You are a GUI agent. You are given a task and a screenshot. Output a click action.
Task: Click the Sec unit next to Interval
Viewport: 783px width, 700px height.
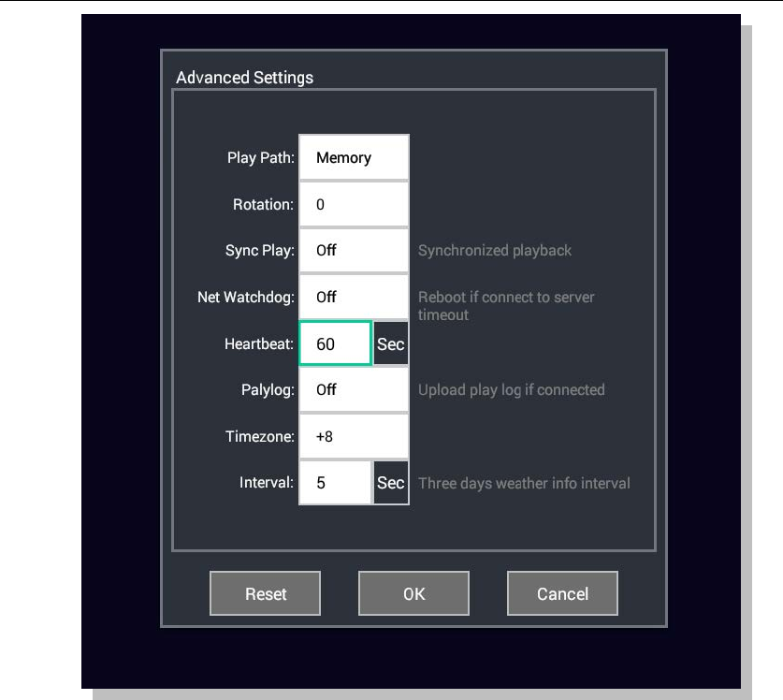(x=391, y=483)
